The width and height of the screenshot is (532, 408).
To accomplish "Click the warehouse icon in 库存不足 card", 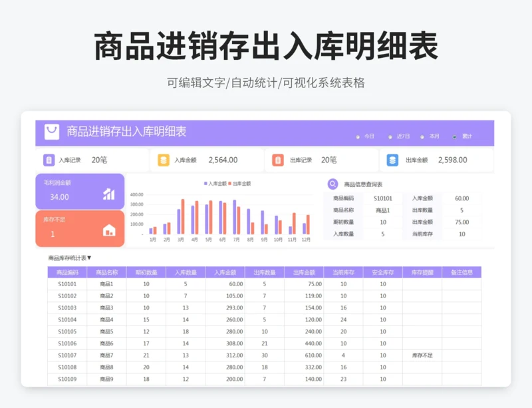I will pos(109,230).
